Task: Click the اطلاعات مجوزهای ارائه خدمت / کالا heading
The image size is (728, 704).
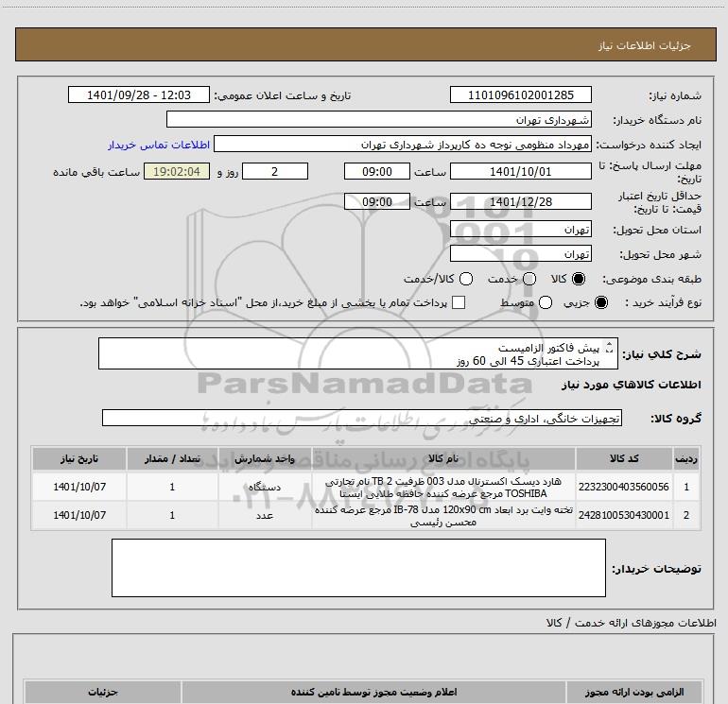Action: coord(631,623)
